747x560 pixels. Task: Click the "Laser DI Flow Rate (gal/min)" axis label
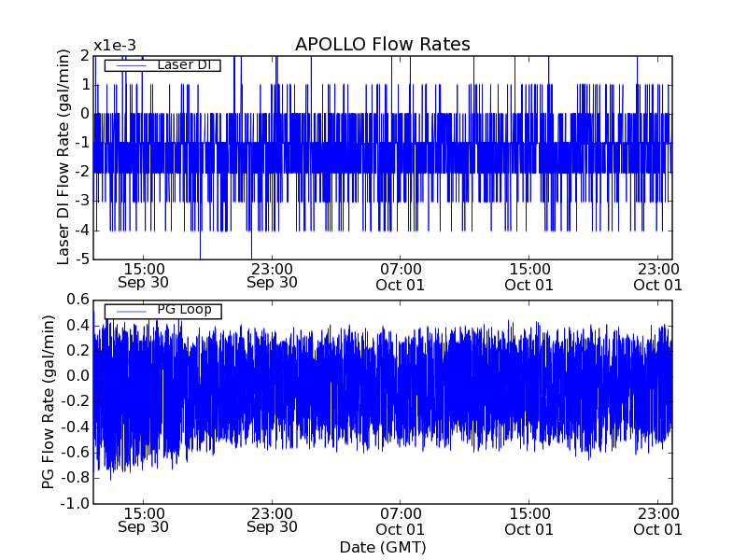(x=63, y=157)
